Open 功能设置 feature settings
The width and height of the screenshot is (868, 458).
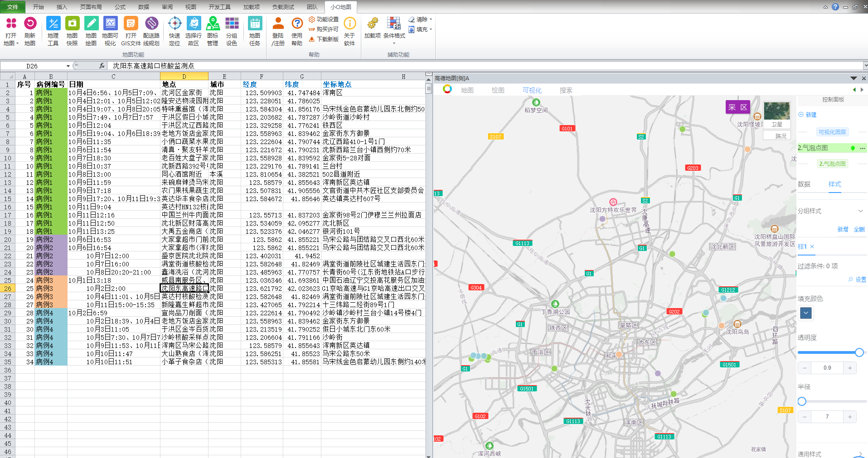tap(324, 19)
